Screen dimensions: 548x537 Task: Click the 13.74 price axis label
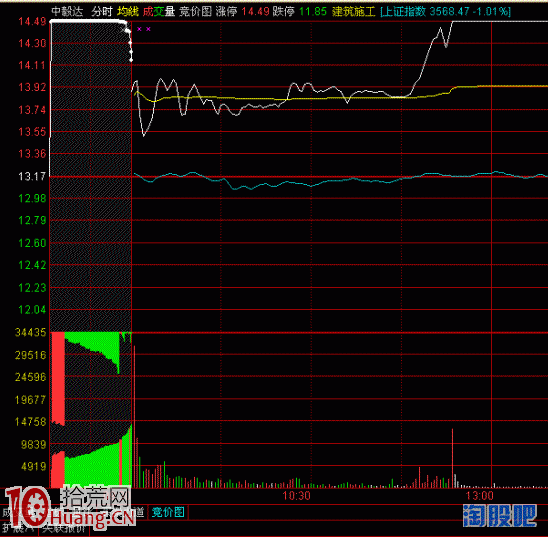[32, 110]
